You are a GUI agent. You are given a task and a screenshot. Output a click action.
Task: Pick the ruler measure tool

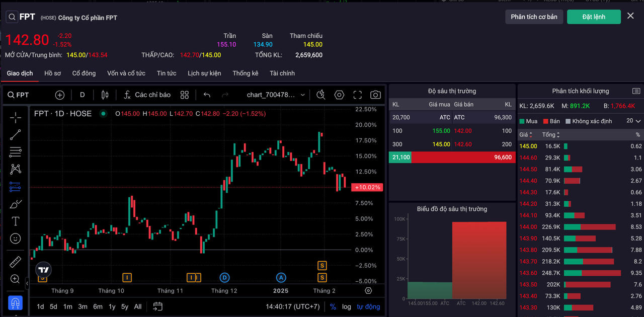click(15, 262)
